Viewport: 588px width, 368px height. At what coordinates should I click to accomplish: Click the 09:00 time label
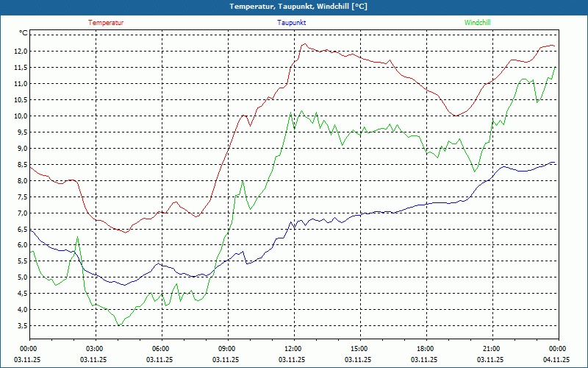227,349
